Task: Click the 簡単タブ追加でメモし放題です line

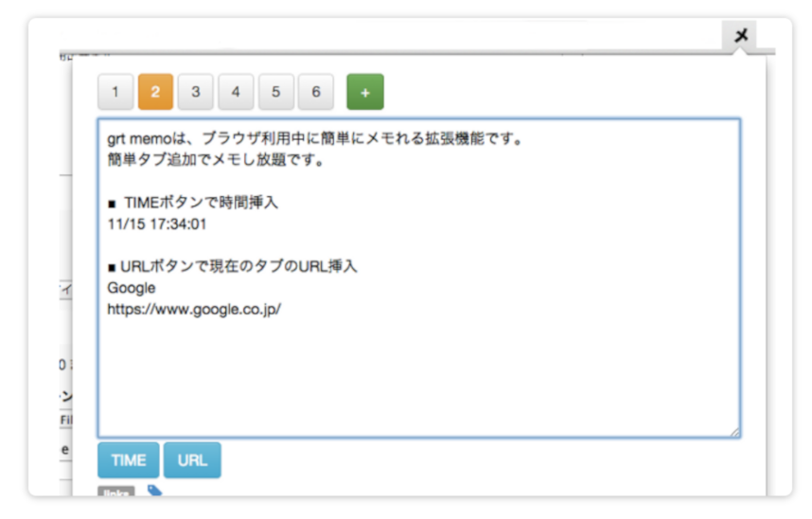Action: click(x=216, y=160)
